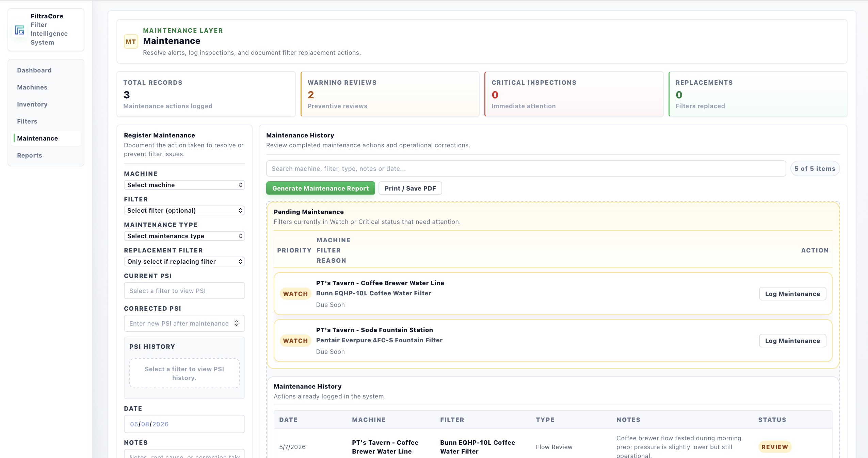Open the maintenance type dropdown
Viewport: 868px width, 458px height.
pos(184,236)
